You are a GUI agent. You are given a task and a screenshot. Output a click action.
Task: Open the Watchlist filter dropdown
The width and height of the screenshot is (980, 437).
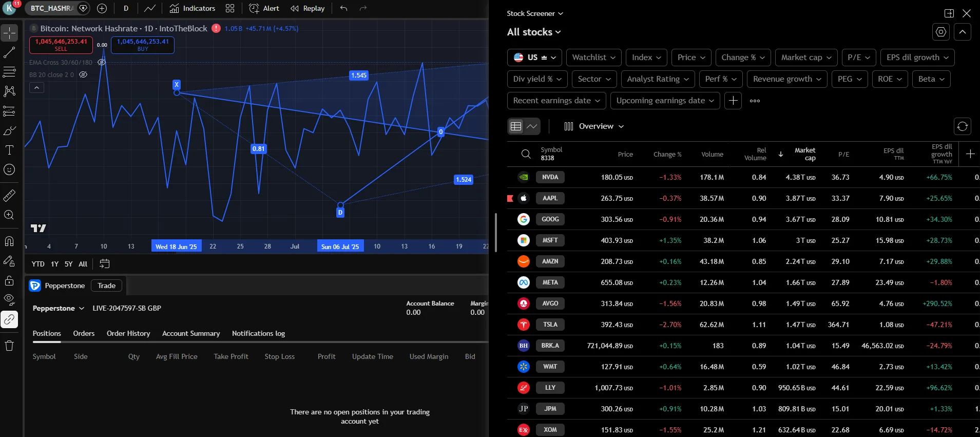coord(594,58)
